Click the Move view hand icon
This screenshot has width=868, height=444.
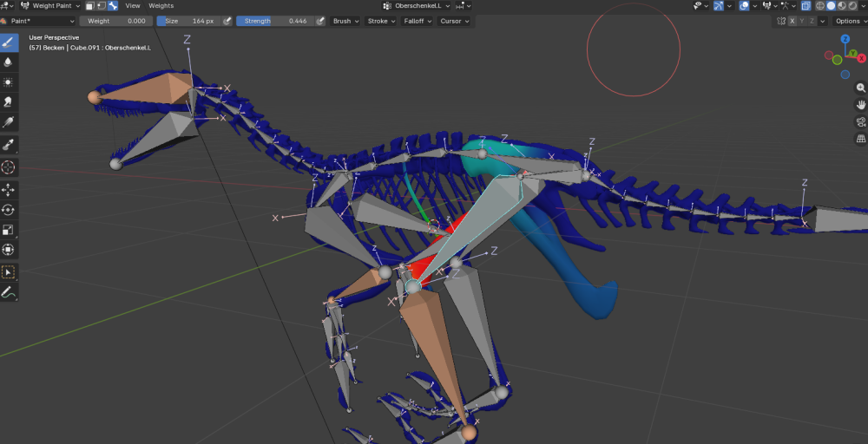click(861, 105)
